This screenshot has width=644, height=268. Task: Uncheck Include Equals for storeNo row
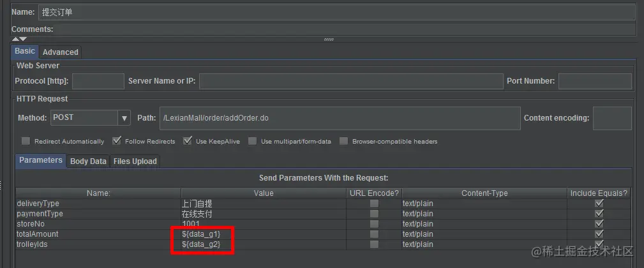(599, 224)
